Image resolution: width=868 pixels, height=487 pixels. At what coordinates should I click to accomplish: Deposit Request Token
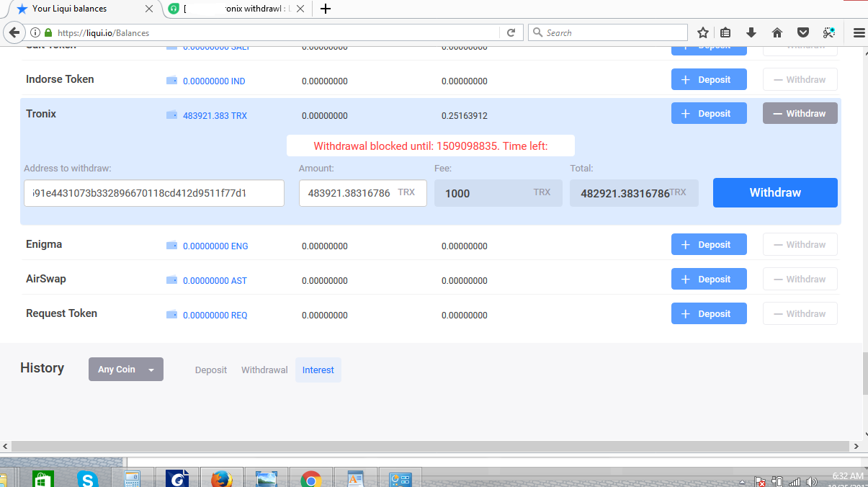coord(709,313)
